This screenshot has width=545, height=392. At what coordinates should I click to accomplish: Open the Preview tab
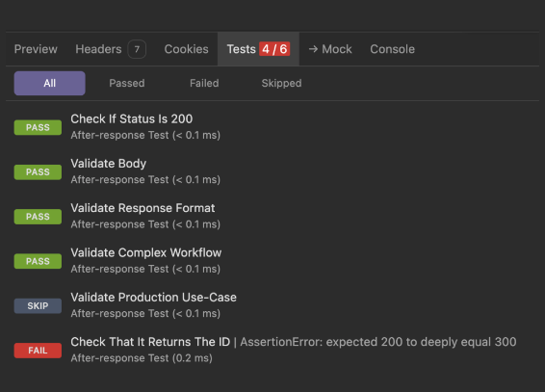36,49
